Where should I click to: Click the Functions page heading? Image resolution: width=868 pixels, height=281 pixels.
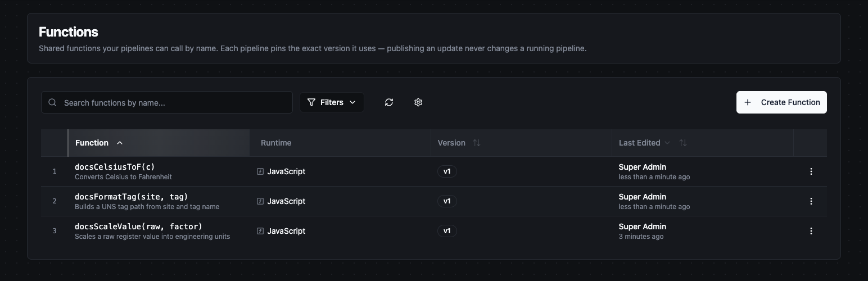[69, 32]
